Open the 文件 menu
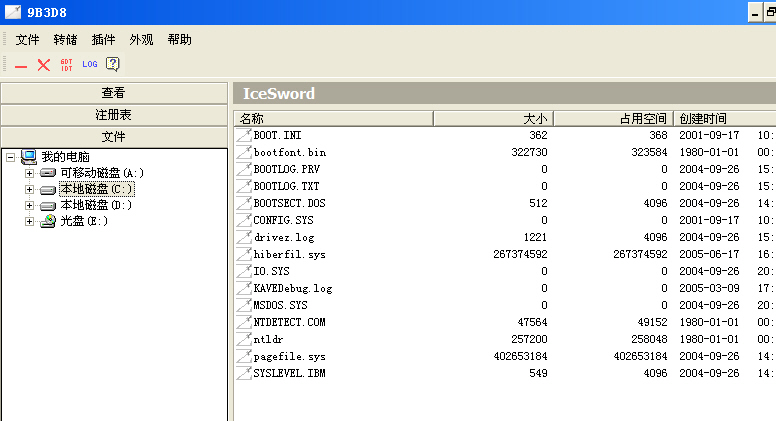This screenshot has width=776, height=421. pos(27,40)
